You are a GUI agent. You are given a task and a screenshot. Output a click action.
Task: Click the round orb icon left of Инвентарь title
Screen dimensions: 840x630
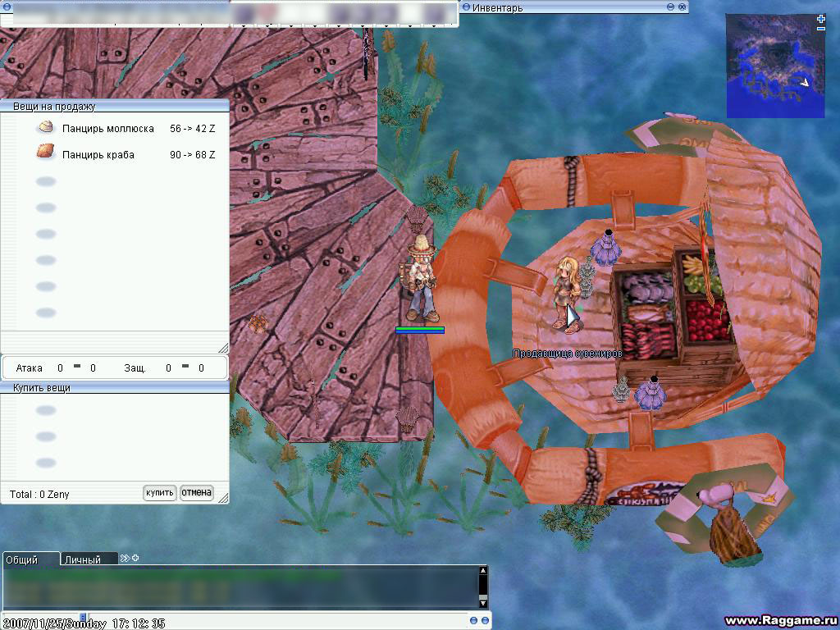click(x=466, y=7)
